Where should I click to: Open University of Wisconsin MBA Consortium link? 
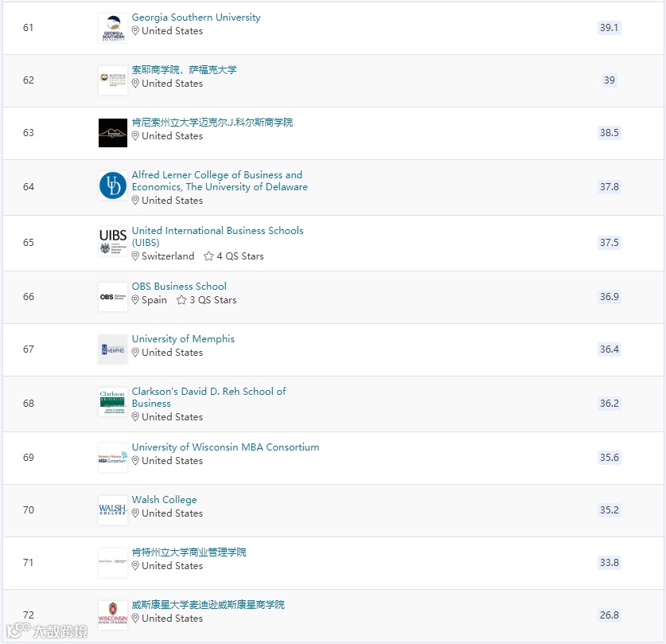pyautogui.click(x=225, y=447)
